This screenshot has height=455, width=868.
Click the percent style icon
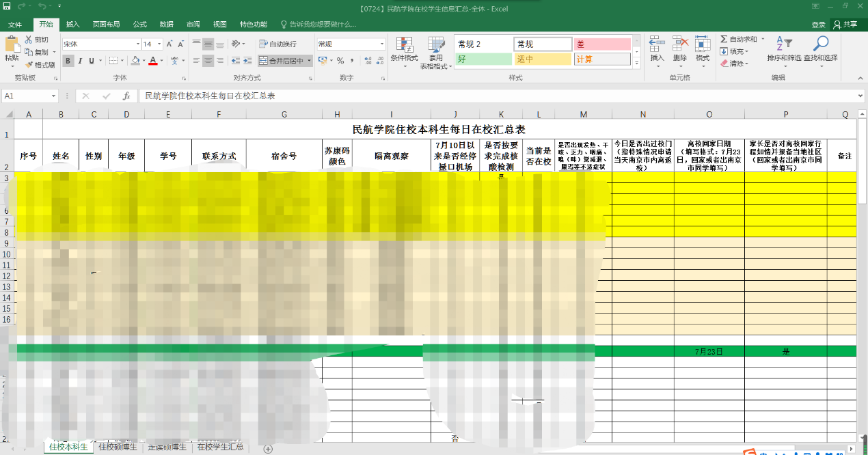(x=340, y=61)
